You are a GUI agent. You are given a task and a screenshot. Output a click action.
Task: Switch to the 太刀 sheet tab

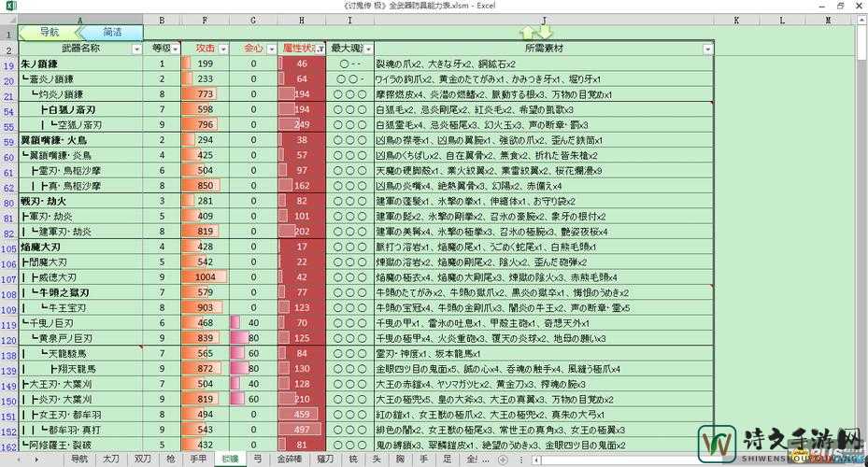click(111, 459)
